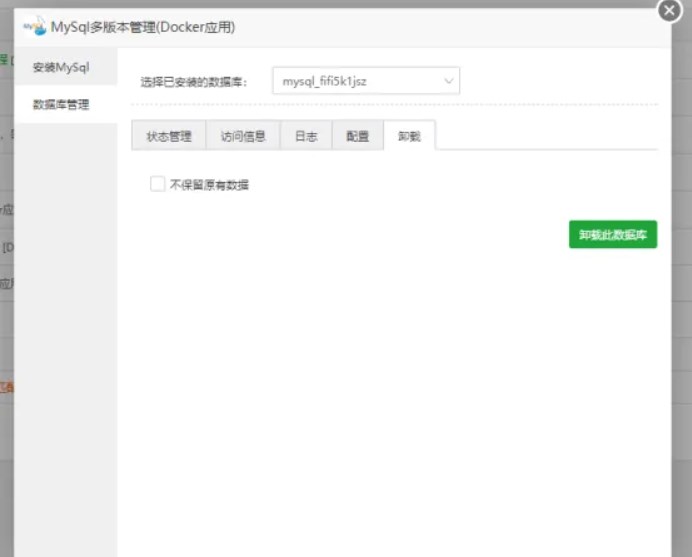View the 日志 tab
Screen dimensions: 692x557
(x=306, y=136)
